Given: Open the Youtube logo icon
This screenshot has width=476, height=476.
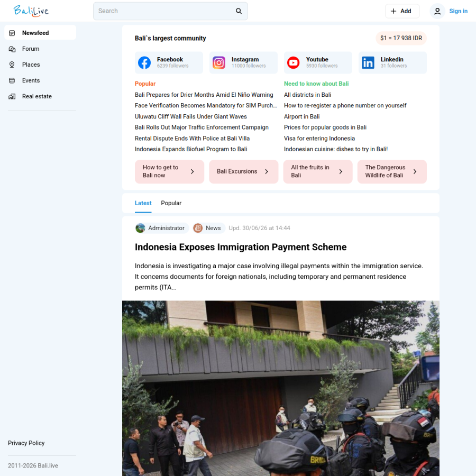Looking at the screenshot, I should point(293,62).
